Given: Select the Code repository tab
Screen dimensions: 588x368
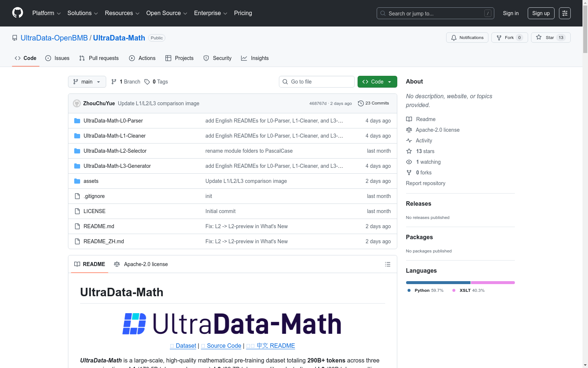Looking at the screenshot, I should point(26,58).
